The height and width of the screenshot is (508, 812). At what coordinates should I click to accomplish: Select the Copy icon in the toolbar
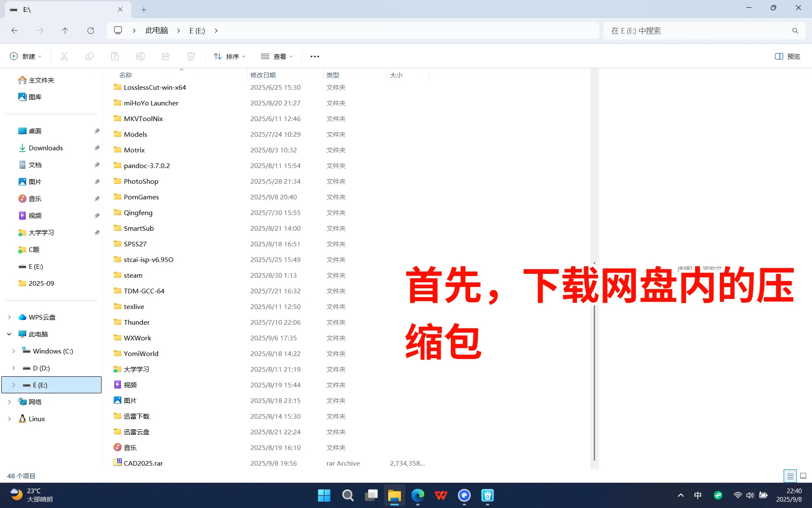tap(89, 56)
